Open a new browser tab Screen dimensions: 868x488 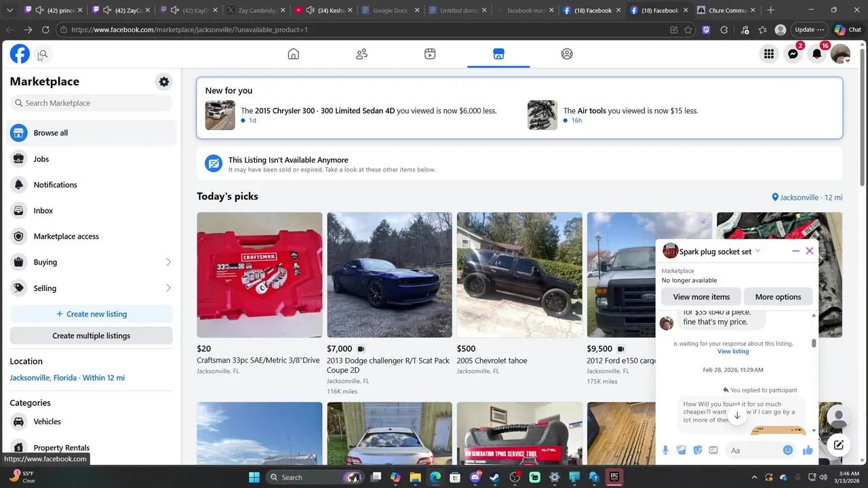tap(770, 10)
